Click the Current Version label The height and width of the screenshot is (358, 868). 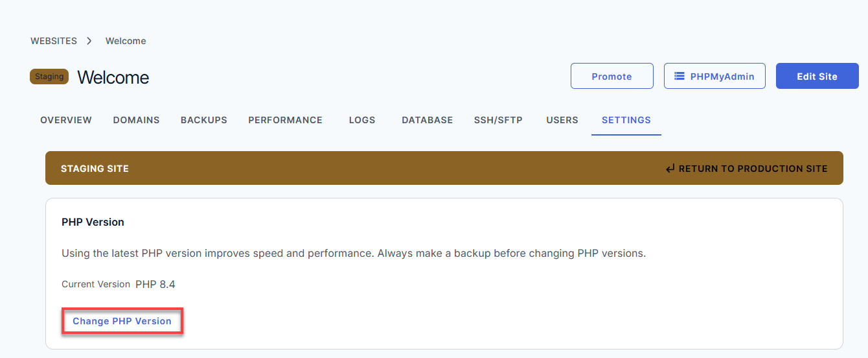(96, 284)
